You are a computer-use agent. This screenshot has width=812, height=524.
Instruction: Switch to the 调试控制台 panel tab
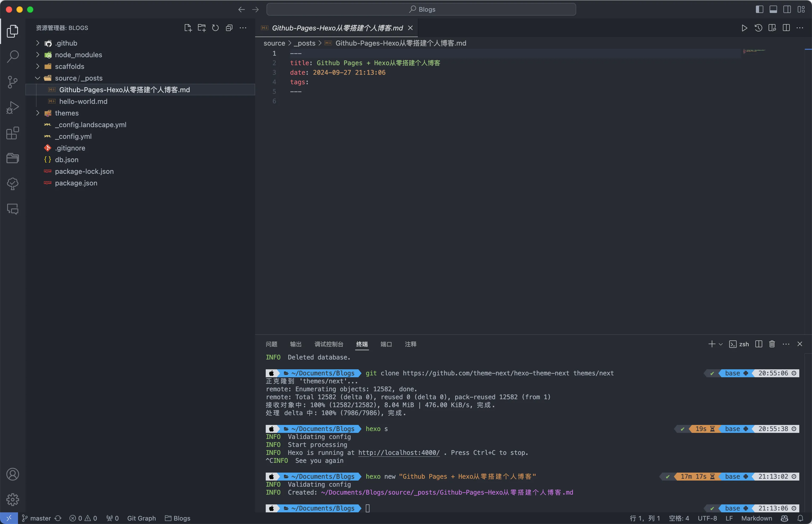[329, 344]
